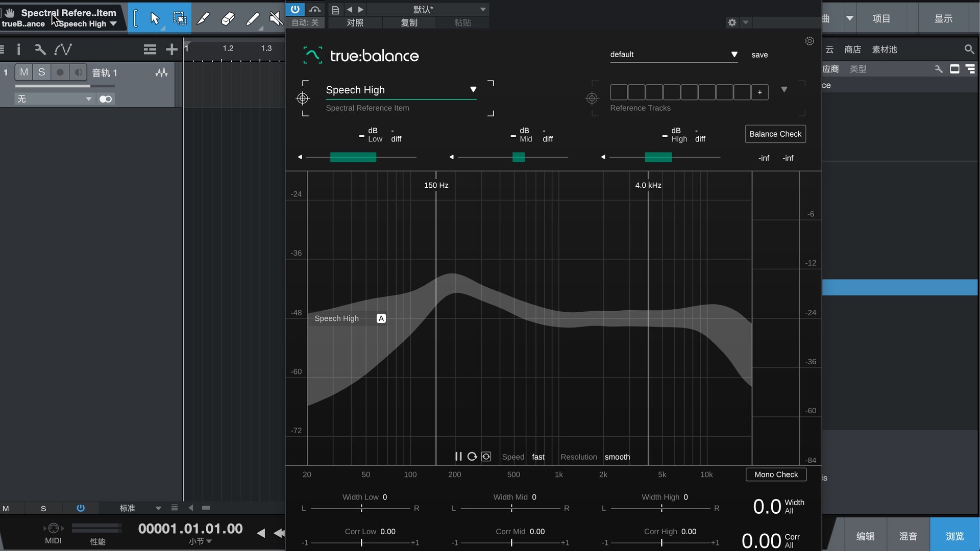Select the Eraser tool
This screenshot has width=980, height=551.
pos(228,19)
